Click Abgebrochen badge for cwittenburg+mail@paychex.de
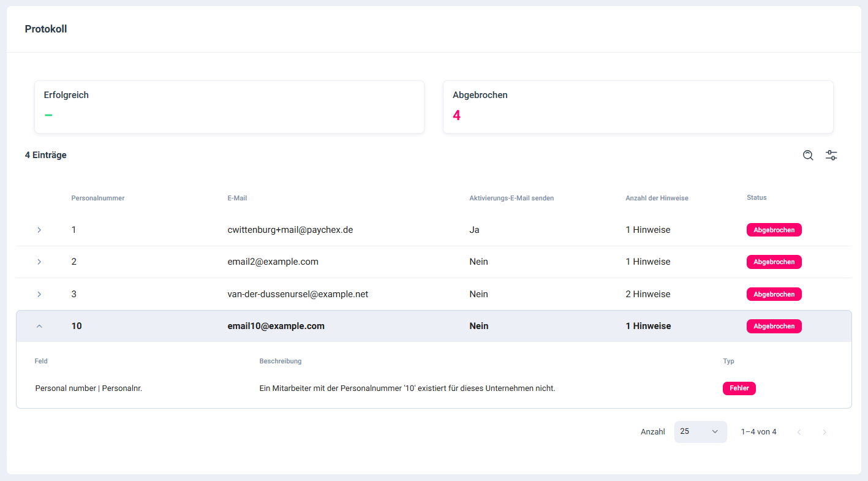 coord(774,230)
